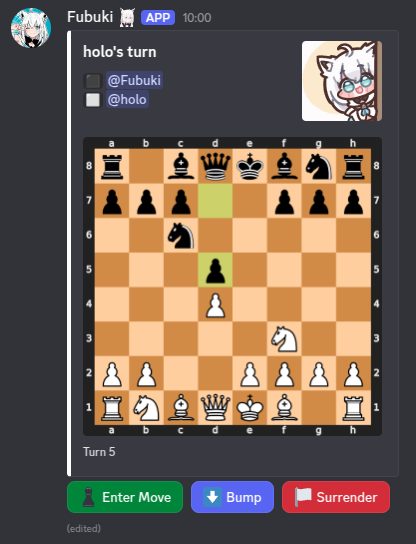Click the white queen on d1
The width and height of the screenshot is (416, 544).
pos(215,408)
